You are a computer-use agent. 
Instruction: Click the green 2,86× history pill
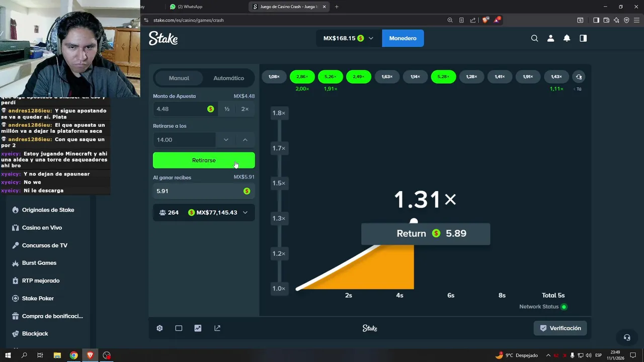pos(302,77)
